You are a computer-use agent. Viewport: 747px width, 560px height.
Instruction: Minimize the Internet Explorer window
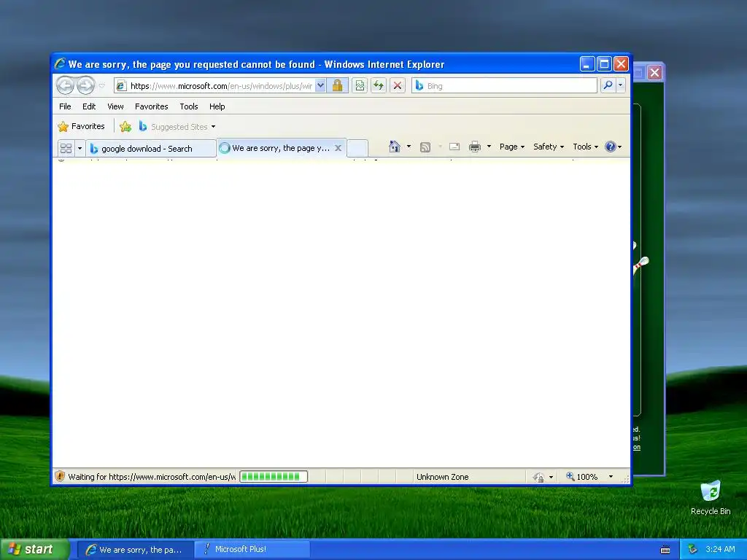tap(587, 64)
